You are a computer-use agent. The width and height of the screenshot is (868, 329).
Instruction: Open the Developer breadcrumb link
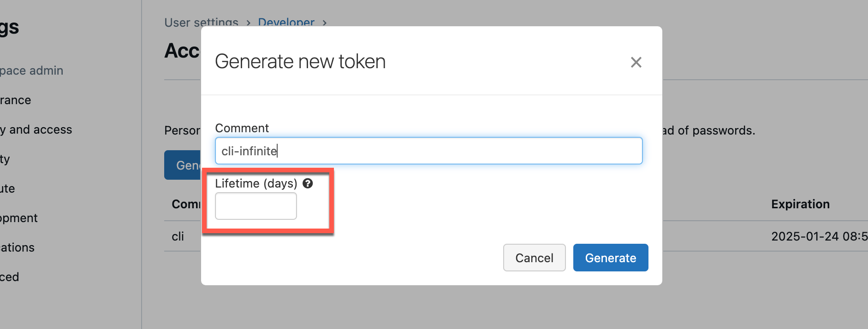286,22
